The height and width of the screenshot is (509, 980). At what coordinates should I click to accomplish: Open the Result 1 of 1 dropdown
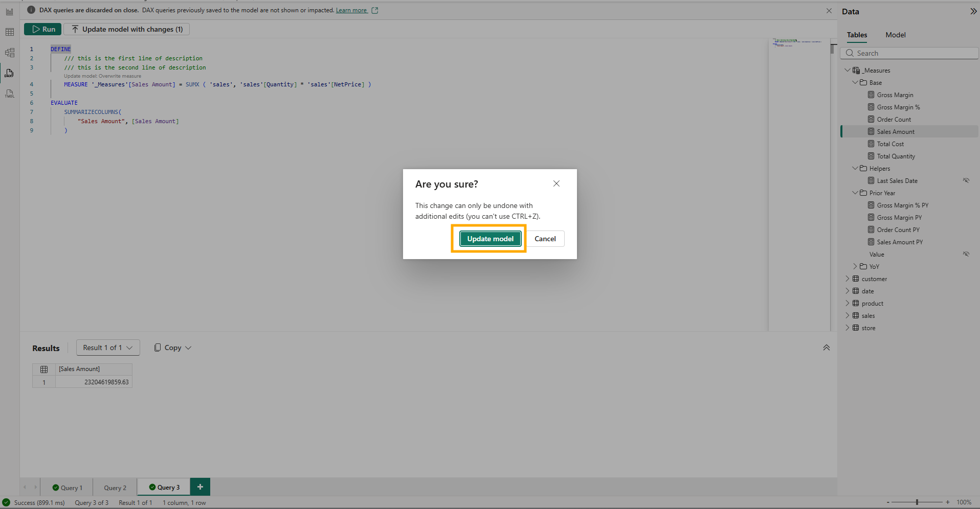[108, 348]
